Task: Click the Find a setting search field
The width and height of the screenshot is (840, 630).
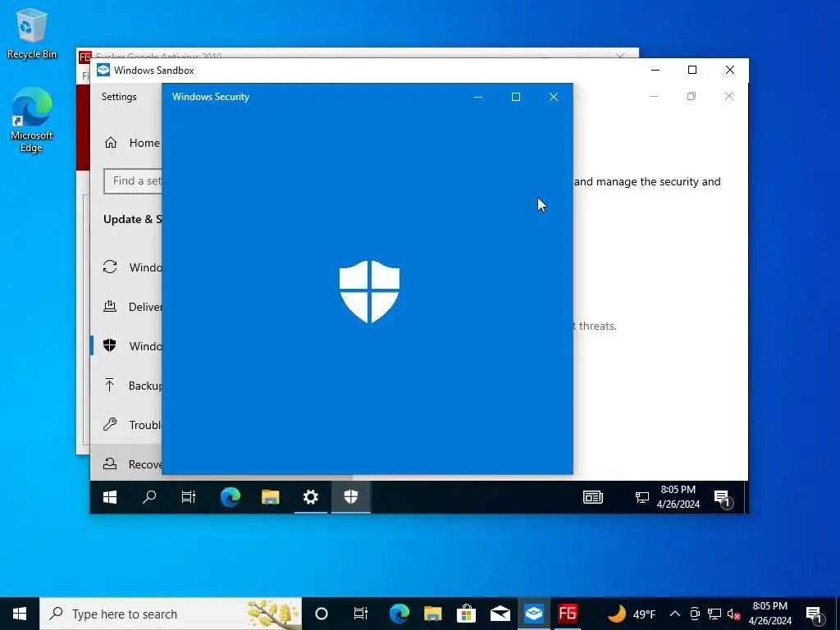Action: [133, 181]
